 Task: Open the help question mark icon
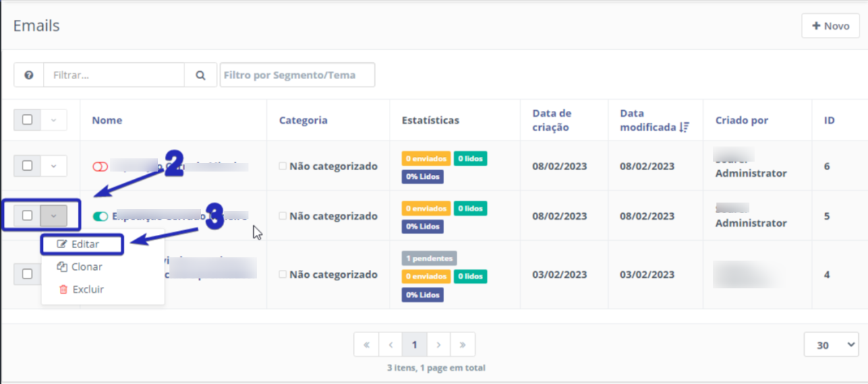28,74
